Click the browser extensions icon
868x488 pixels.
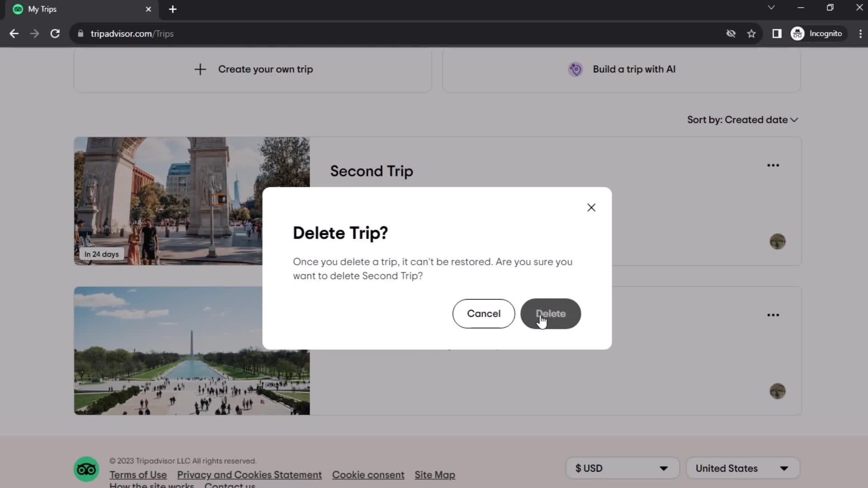(x=778, y=33)
